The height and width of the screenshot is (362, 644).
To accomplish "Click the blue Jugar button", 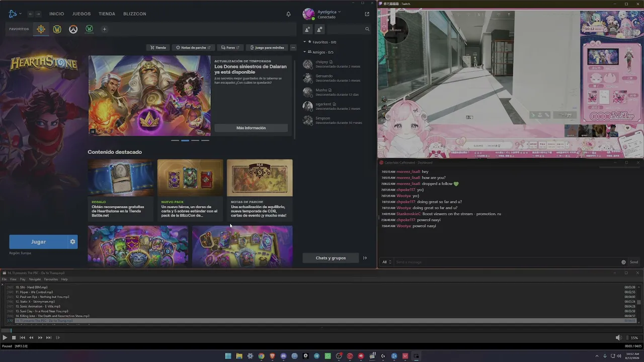I will [38, 242].
